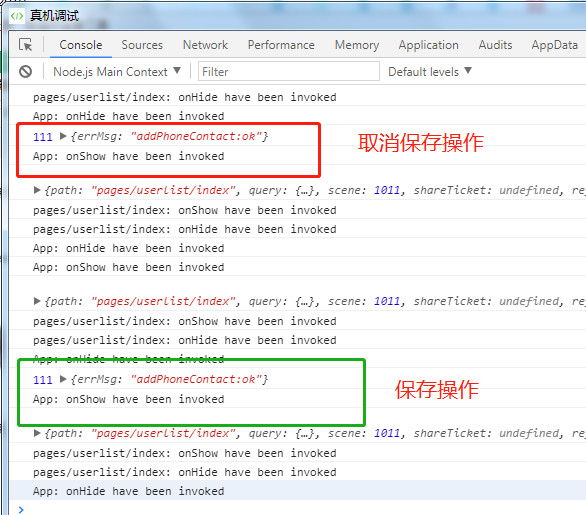Open the Performance tab
This screenshot has width=586, height=515.
[x=281, y=45]
